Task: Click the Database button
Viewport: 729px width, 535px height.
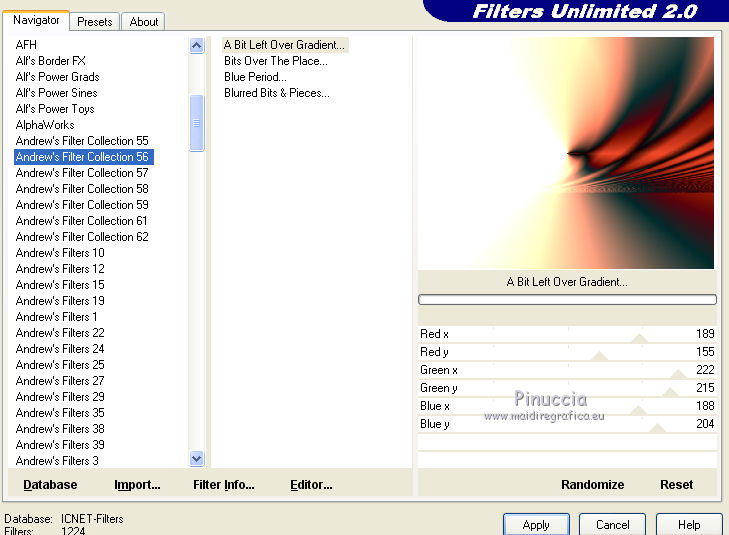Action: [x=50, y=485]
